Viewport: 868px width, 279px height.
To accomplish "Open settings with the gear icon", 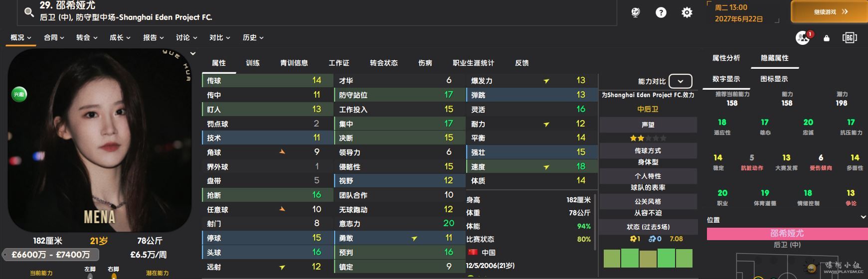I will [687, 12].
